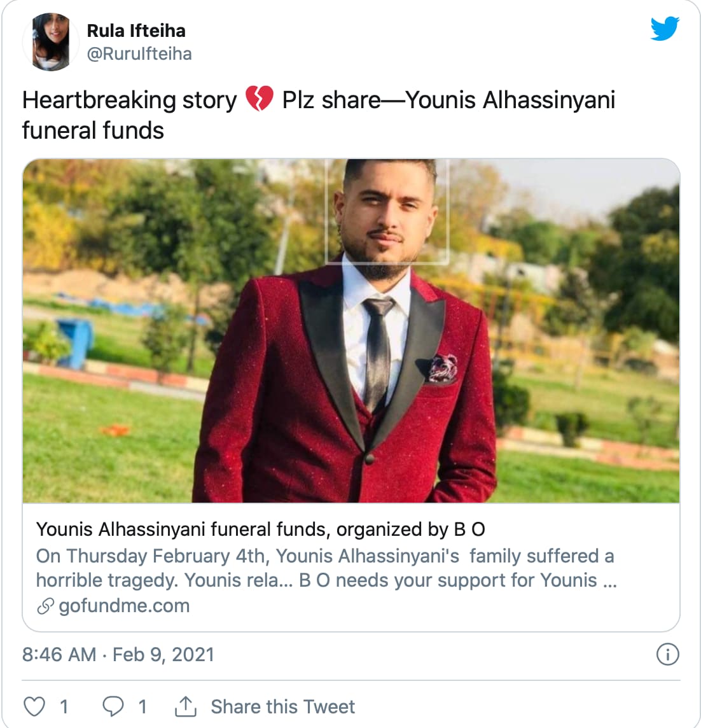The height and width of the screenshot is (728, 701).
Task: Click the Twitter bird logo
Action: (665, 29)
